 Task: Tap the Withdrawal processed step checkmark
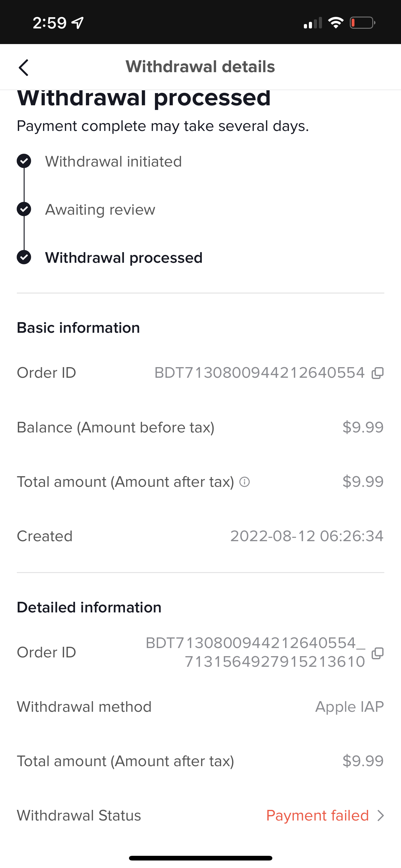click(x=24, y=257)
